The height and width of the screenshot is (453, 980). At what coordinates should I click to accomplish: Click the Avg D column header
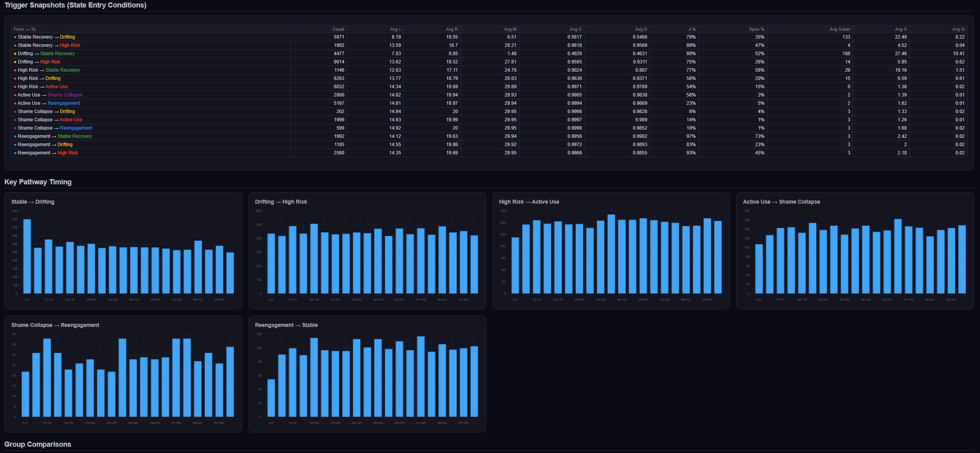pos(641,29)
